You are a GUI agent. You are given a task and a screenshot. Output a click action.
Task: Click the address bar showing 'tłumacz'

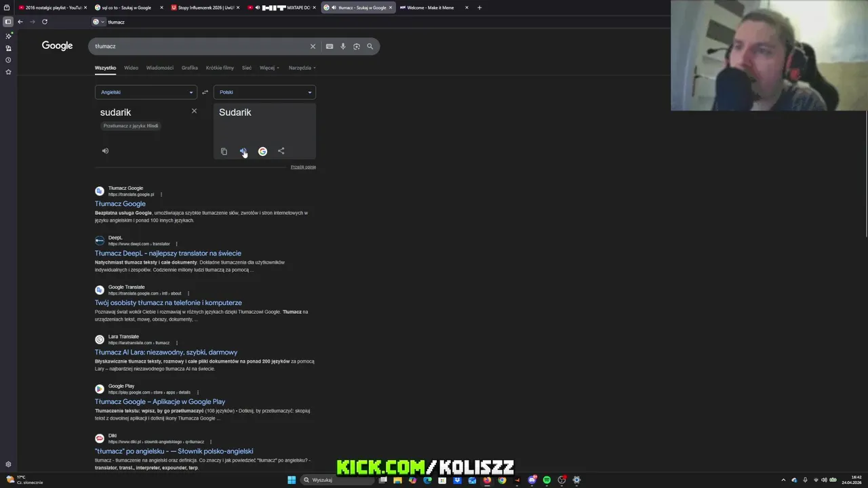[380, 22]
